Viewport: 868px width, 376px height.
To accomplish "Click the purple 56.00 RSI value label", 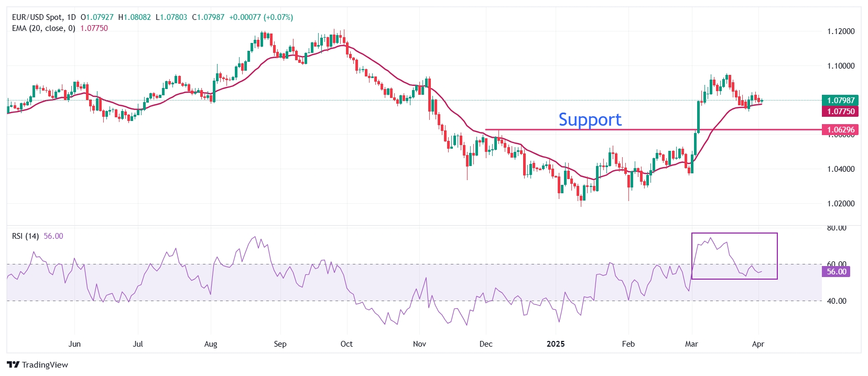I will coord(837,271).
